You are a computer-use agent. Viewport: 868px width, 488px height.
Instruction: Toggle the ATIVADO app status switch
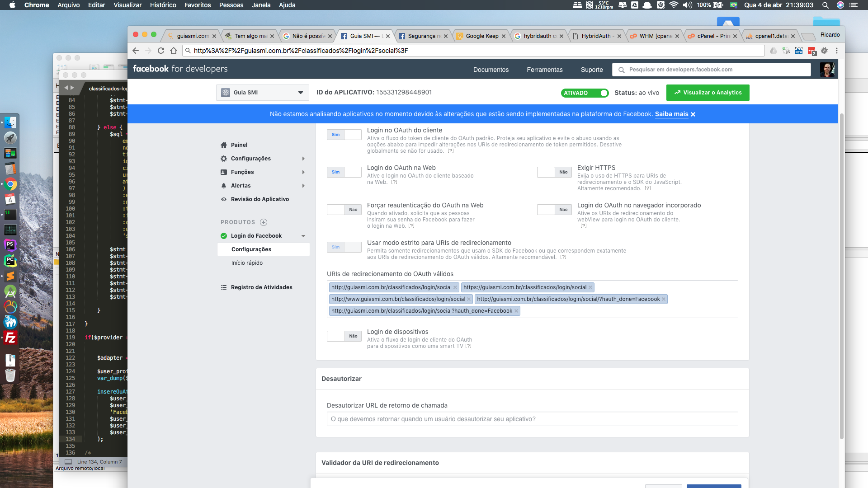point(585,93)
